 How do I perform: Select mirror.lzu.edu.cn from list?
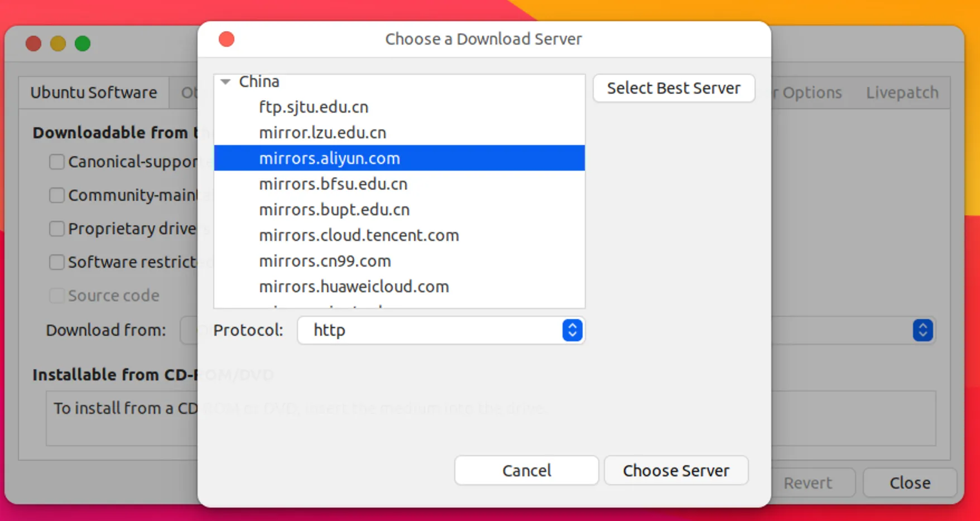[x=322, y=133]
